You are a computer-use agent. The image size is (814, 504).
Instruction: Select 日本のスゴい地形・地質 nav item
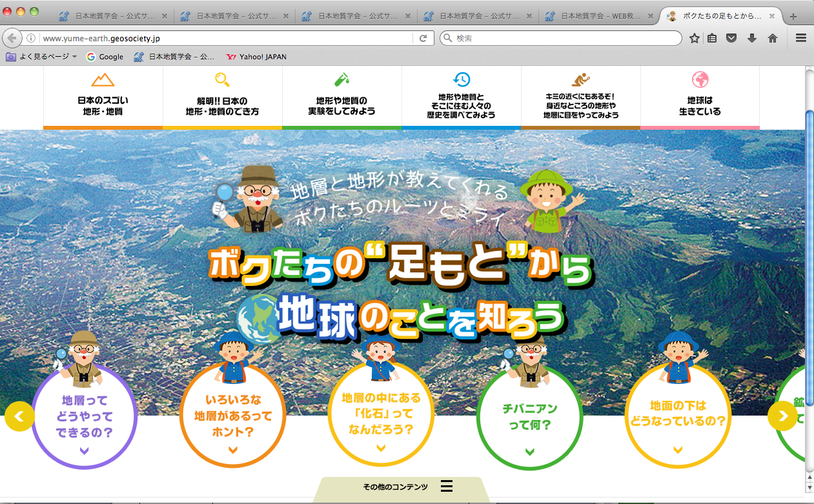coord(103,97)
